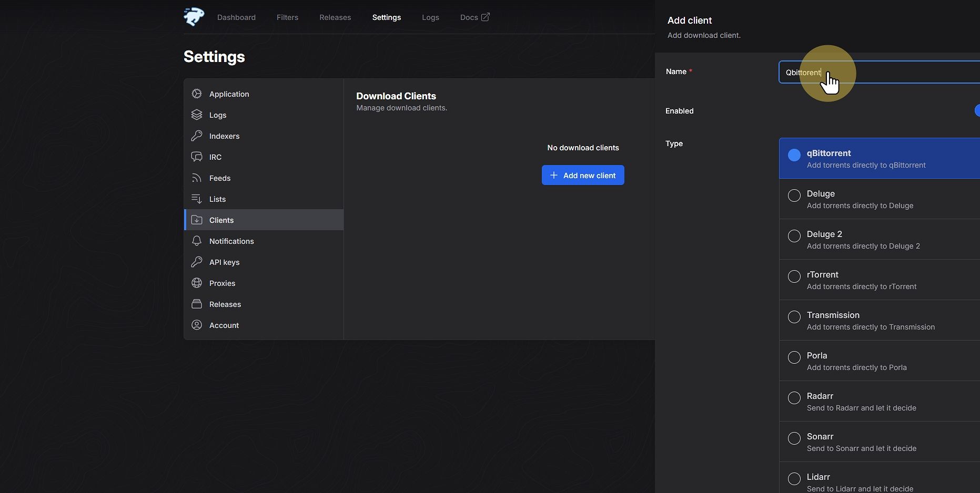Pick the Radarr radio button
This screenshot has height=493, width=980.
(794, 397)
